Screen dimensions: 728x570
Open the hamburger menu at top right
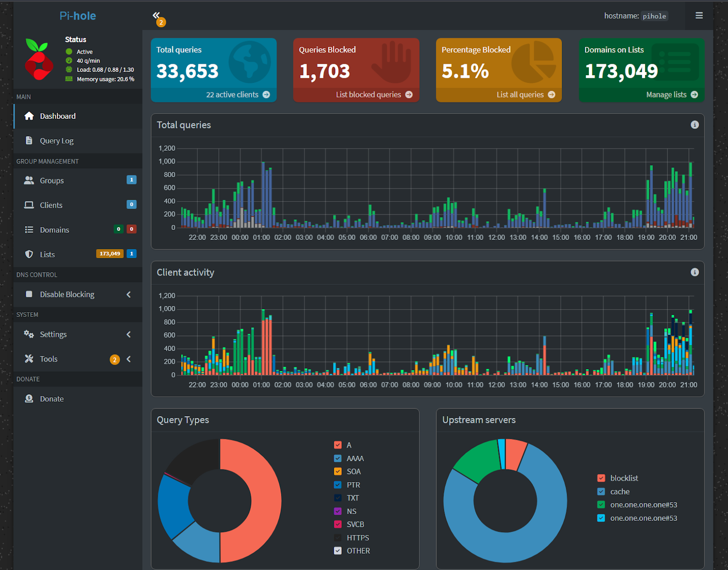coord(699,15)
